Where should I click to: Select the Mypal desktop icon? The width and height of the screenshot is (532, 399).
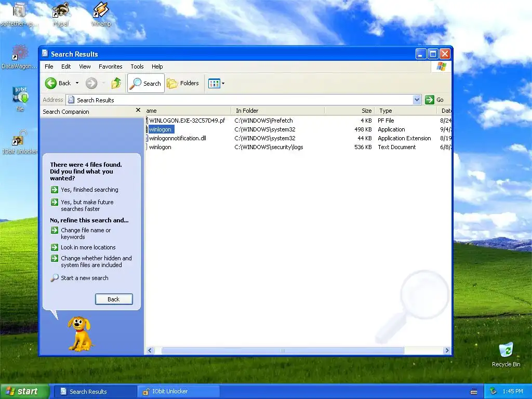[61, 14]
